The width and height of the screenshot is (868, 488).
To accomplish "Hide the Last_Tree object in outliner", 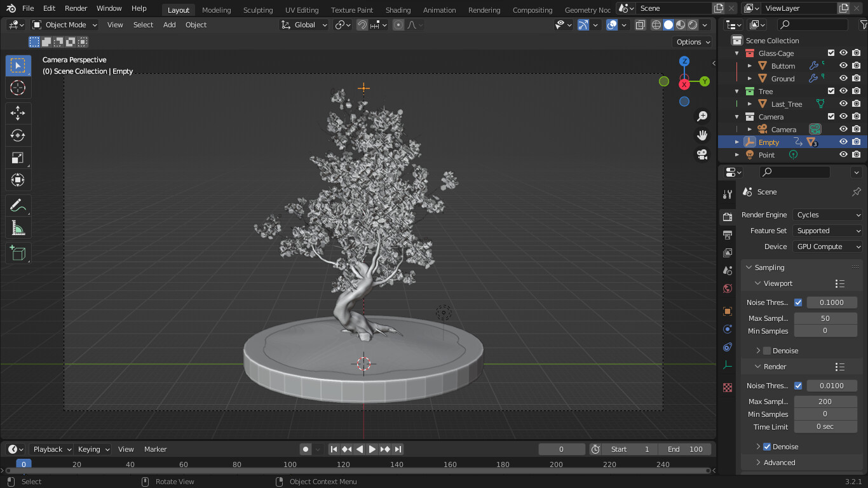I will pyautogui.click(x=844, y=104).
